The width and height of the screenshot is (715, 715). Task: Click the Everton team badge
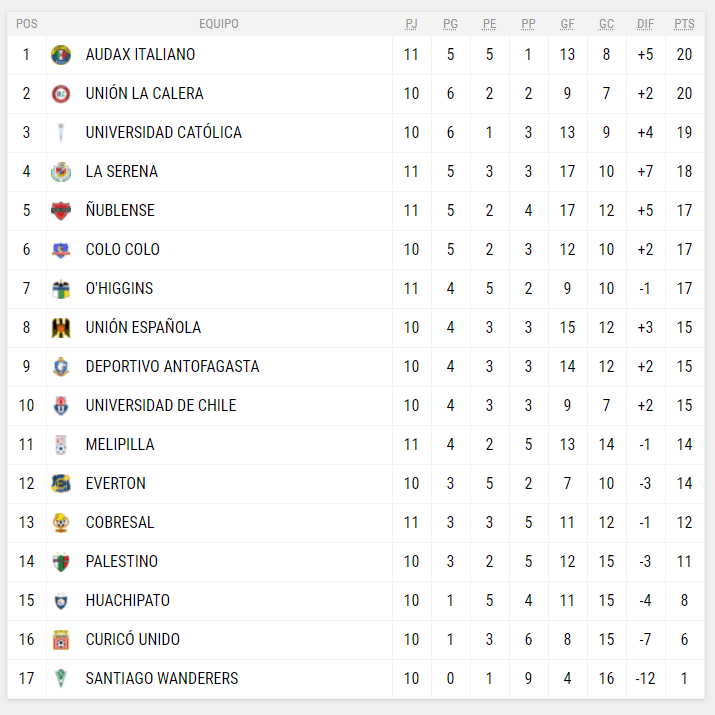pyautogui.click(x=61, y=484)
